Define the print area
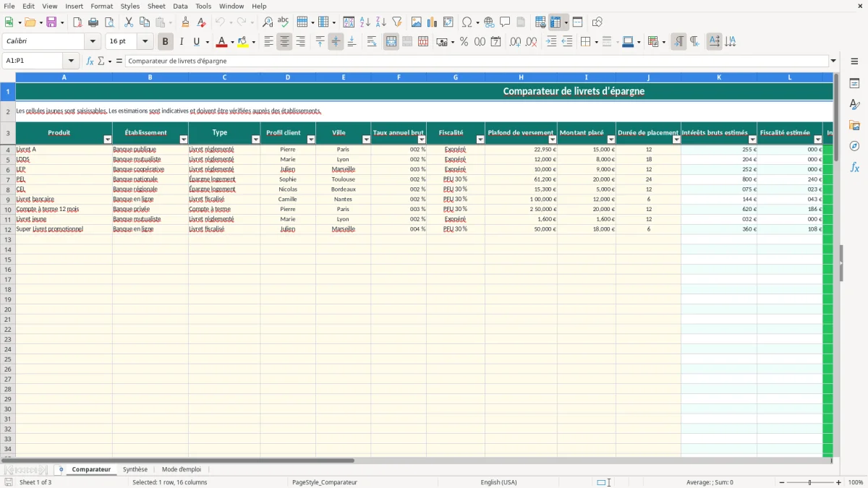Image resolution: width=868 pixels, height=488 pixels. tap(540, 22)
